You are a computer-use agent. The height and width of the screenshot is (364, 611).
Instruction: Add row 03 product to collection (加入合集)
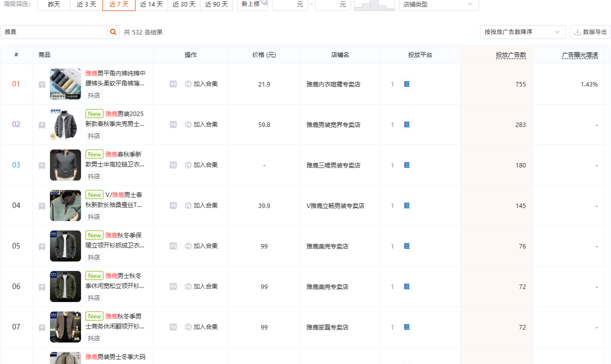point(201,165)
